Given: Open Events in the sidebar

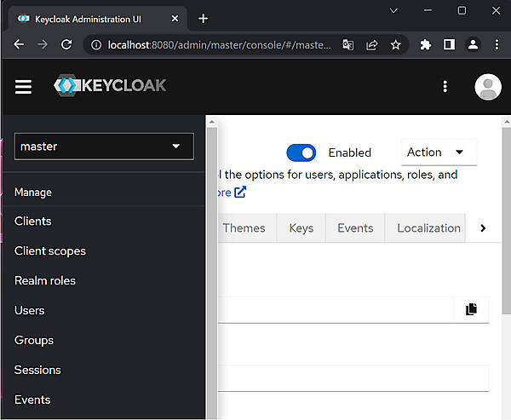Looking at the screenshot, I should (32, 400).
